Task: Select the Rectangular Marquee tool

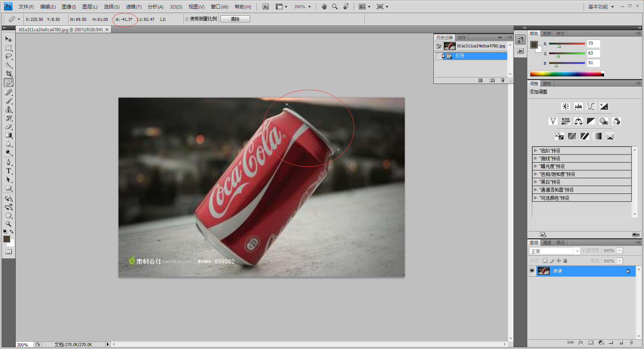Action: click(9, 48)
